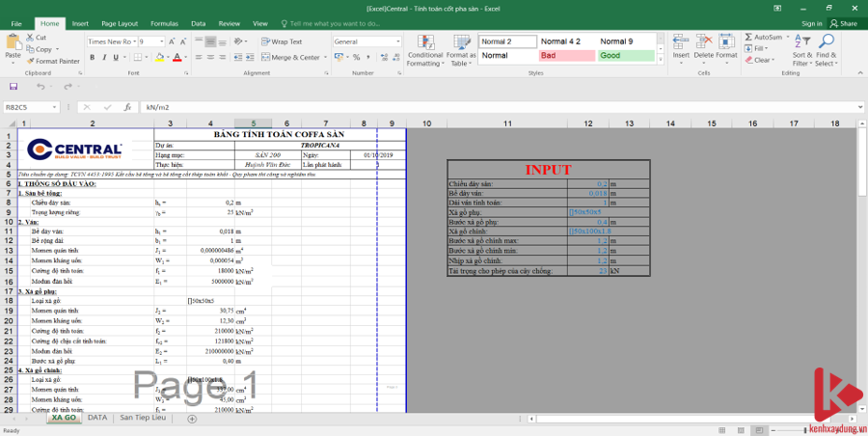This screenshot has width=868, height=436.
Task: Click the Sort & Filter icon
Action: tap(800, 48)
